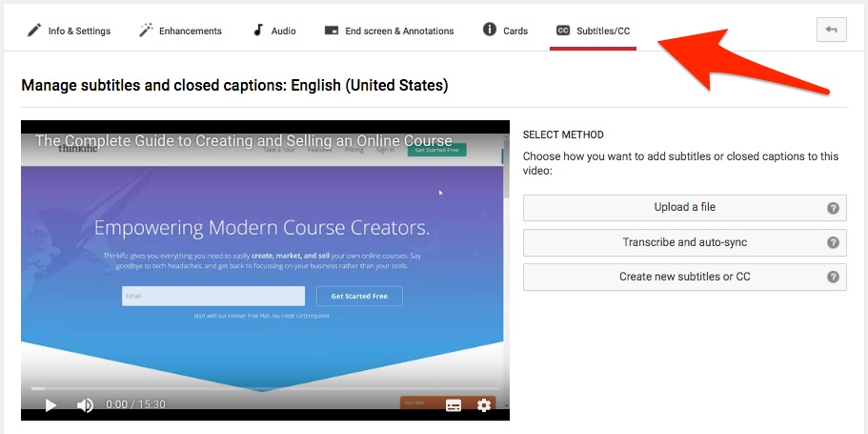Screen dimensions: 868x434
Task: Click the music note Audio icon
Action: [x=258, y=31]
